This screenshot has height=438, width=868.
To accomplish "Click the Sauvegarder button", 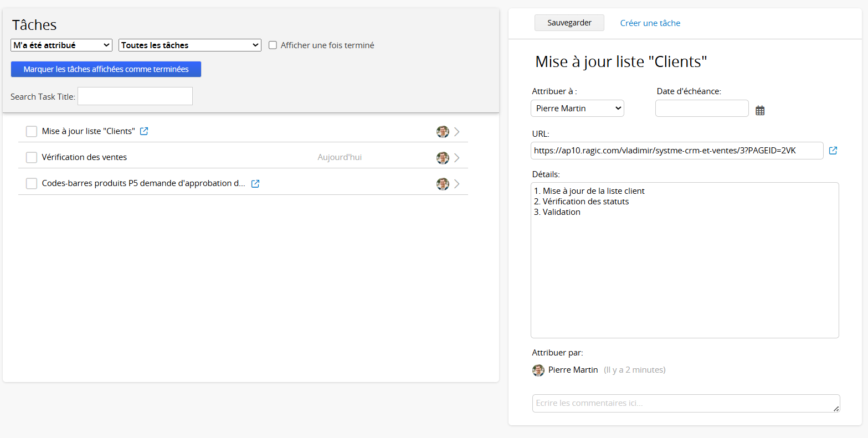I will [569, 23].
